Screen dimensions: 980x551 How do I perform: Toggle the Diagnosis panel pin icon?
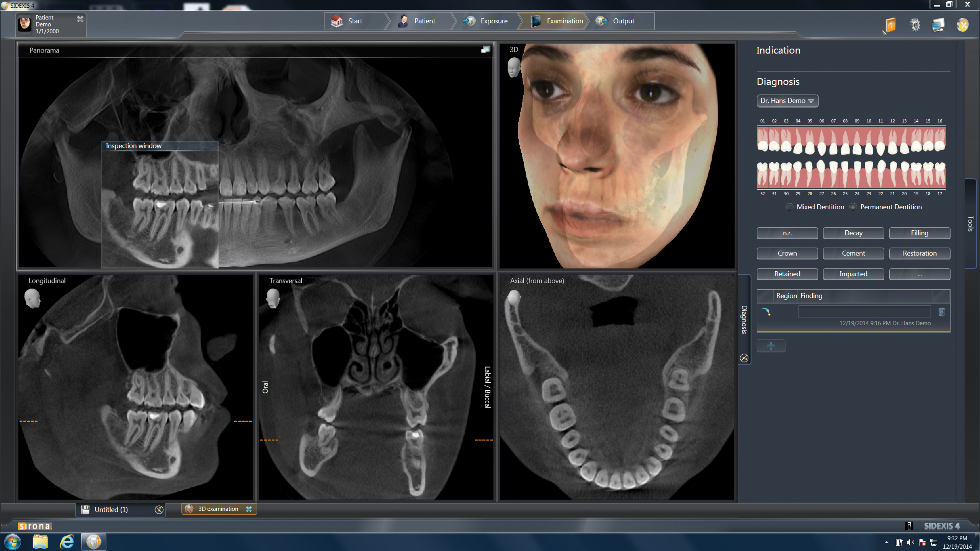tap(744, 358)
